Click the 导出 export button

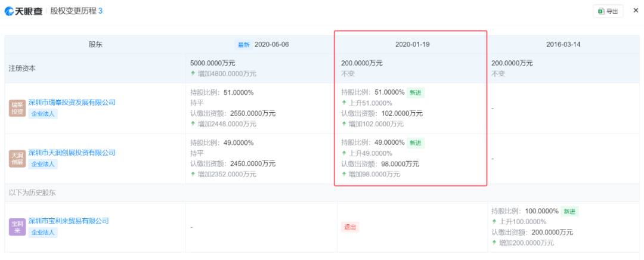point(608,11)
